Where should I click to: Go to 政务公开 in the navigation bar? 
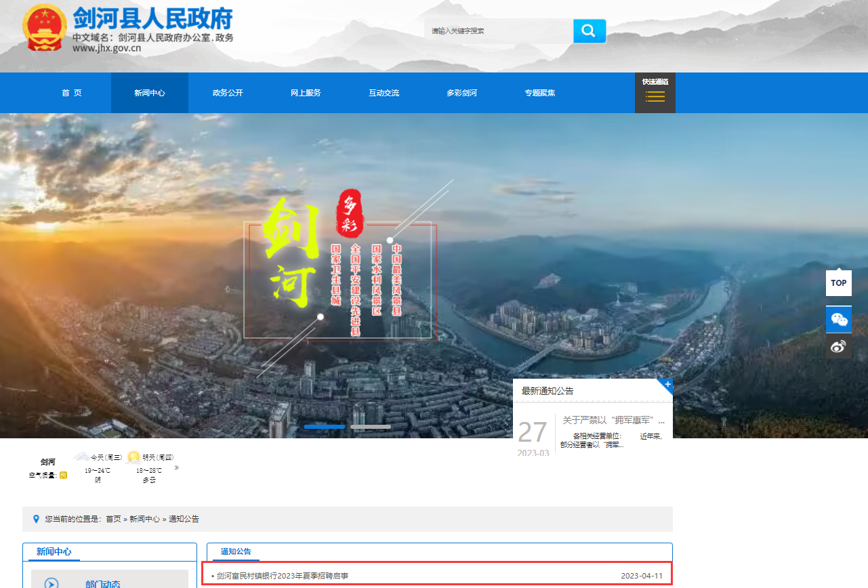point(228,93)
